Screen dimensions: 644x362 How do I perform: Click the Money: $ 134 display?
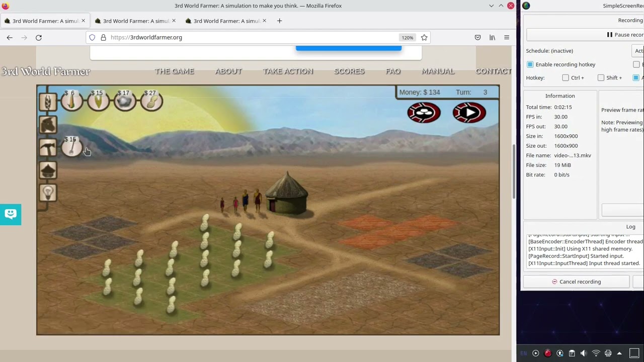[x=419, y=92]
